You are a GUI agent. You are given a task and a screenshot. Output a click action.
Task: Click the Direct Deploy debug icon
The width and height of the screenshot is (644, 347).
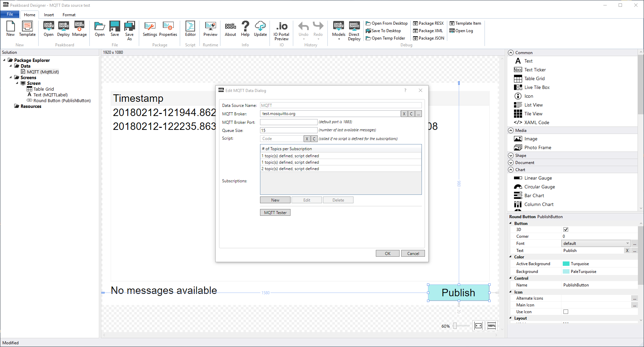354,30
